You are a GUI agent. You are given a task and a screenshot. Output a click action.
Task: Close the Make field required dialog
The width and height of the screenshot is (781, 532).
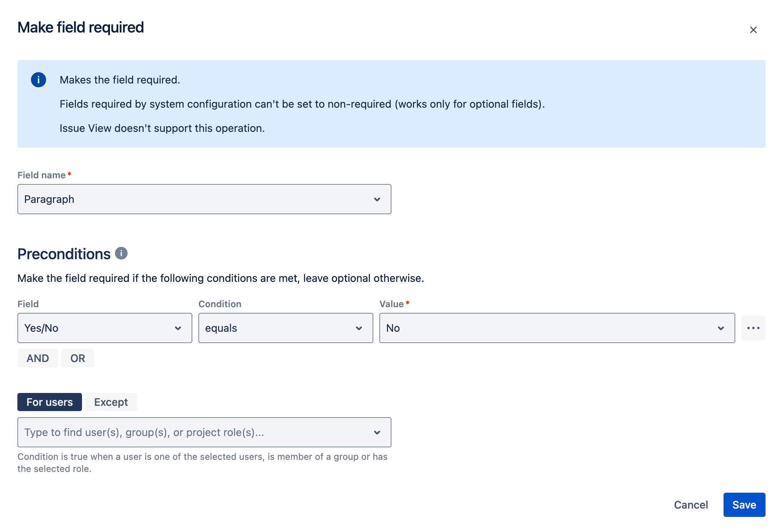click(753, 30)
